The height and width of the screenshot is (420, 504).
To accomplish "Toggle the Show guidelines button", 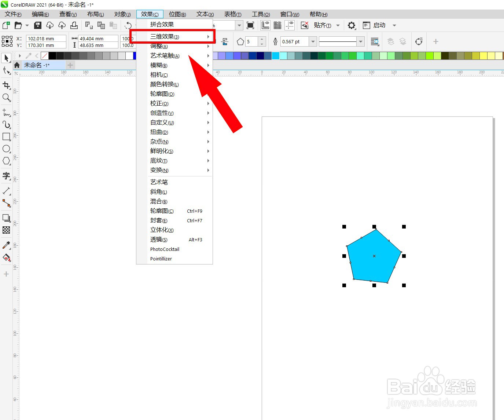I will (x=290, y=25).
